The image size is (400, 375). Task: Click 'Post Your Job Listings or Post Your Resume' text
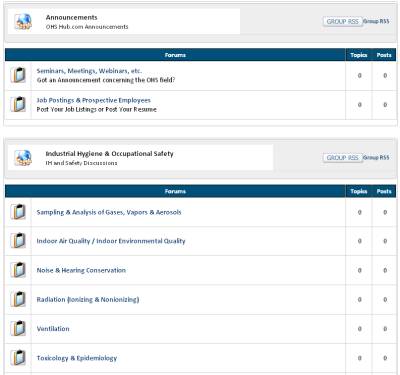click(x=96, y=109)
